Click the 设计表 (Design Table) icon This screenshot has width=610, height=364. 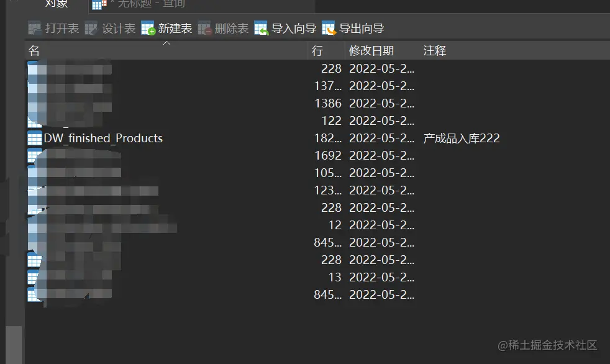[91, 29]
